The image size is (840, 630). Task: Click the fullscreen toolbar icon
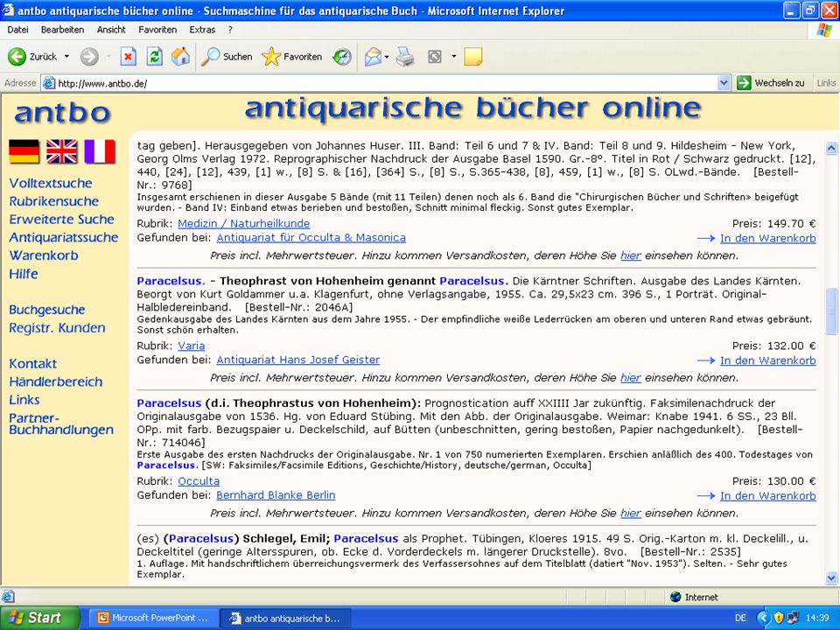click(x=435, y=56)
